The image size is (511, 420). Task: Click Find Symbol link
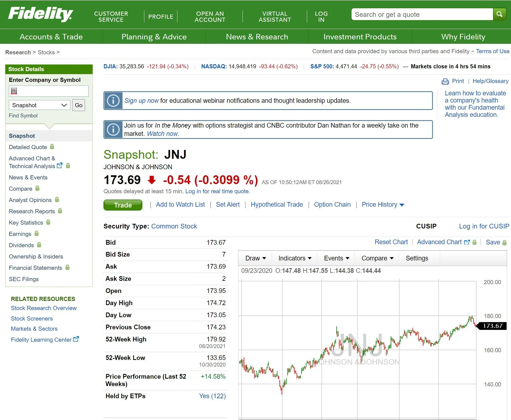pos(23,115)
